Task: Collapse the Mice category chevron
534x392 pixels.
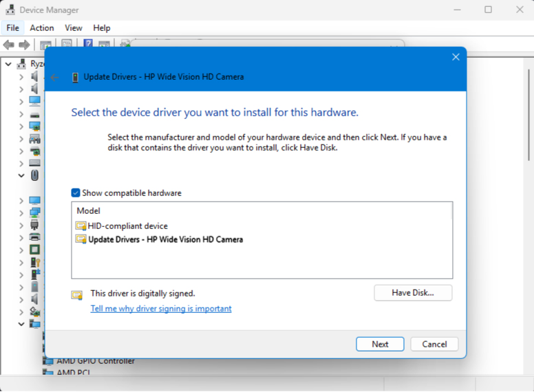Action: 21,176
